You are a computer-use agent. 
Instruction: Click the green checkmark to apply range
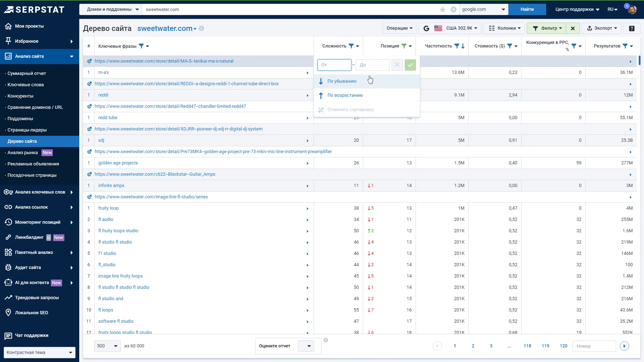(x=410, y=65)
